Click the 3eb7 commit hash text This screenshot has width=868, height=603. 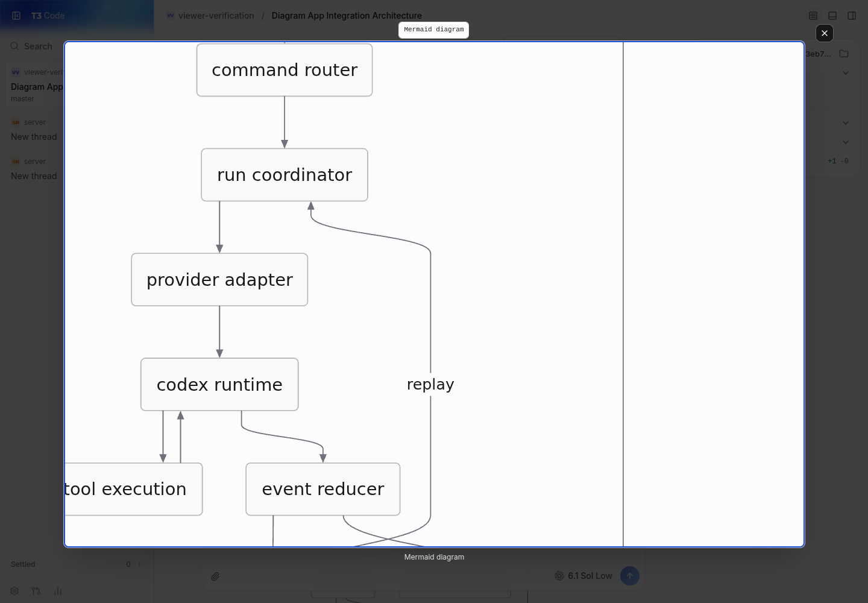tap(818, 54)
